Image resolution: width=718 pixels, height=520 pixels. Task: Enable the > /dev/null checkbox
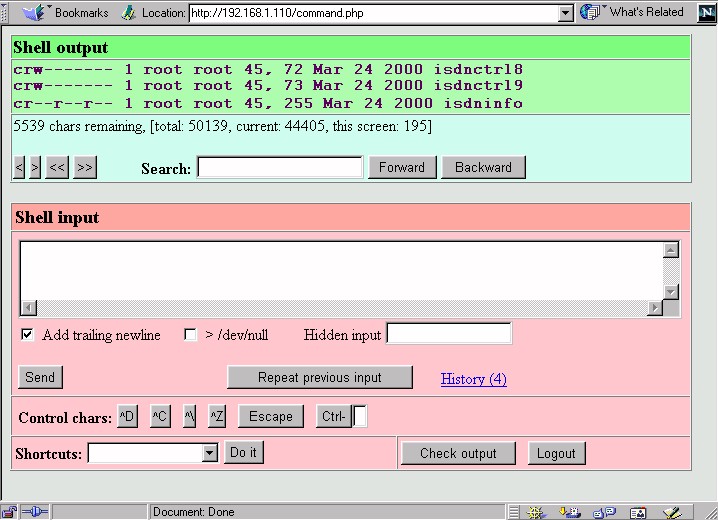(191, 335)
